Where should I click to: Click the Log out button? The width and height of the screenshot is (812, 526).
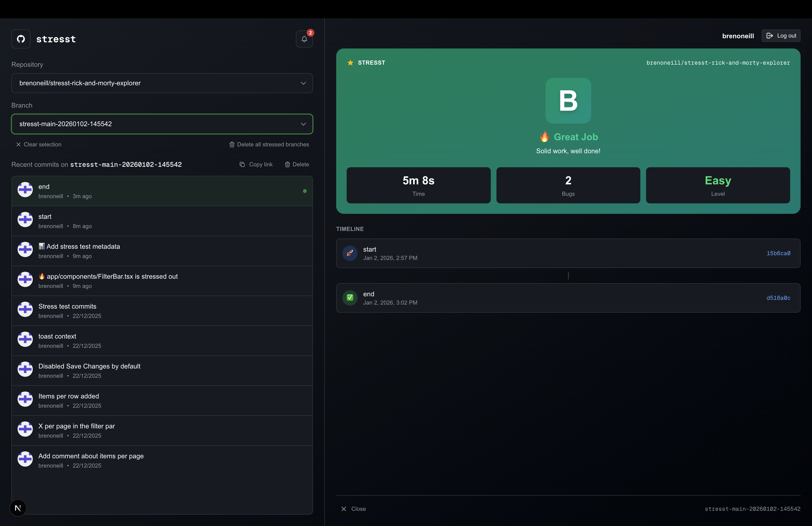pos(781,36)
